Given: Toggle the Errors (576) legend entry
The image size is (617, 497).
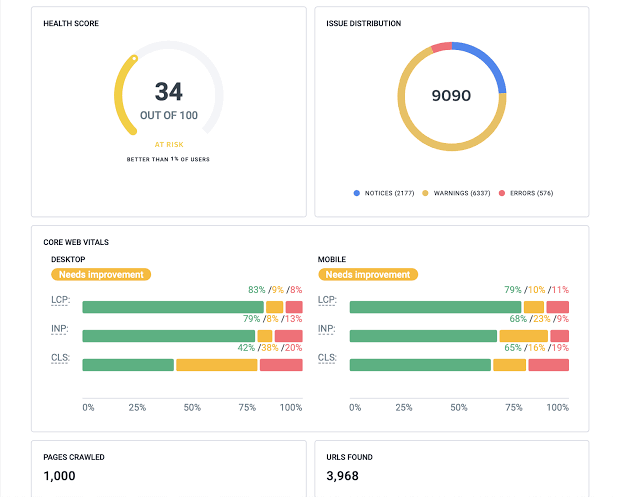Looking at the screenshot, I should click(x=529, y=192).
